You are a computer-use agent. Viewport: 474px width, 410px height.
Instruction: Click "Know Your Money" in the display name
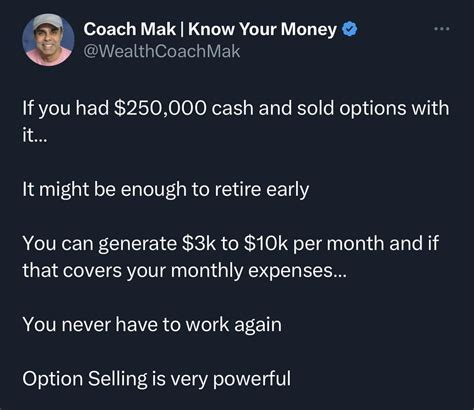click(x=263, y=29)
